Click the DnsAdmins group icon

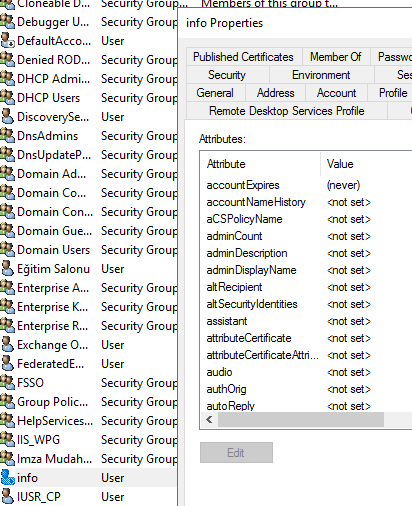pos(7,135)
